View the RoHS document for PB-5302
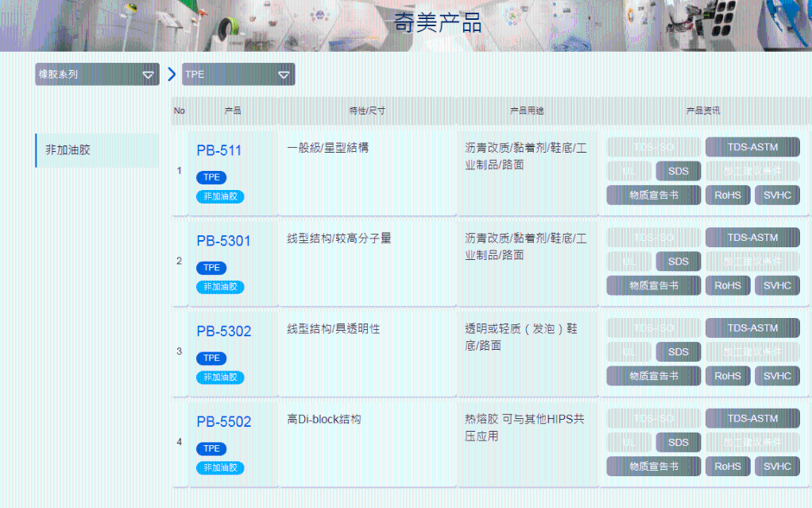Screen dimensions: 812x508 click(728, 376)
